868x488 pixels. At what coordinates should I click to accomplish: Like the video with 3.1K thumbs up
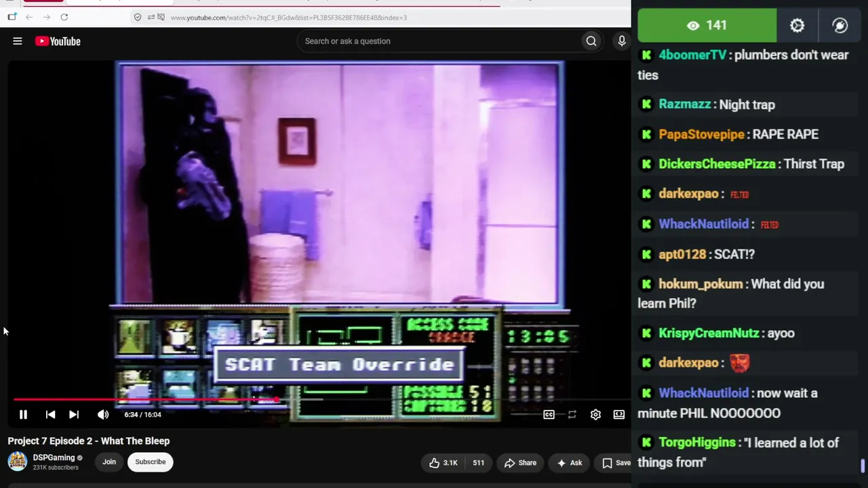pyautogui.click(x=443, y=463)
